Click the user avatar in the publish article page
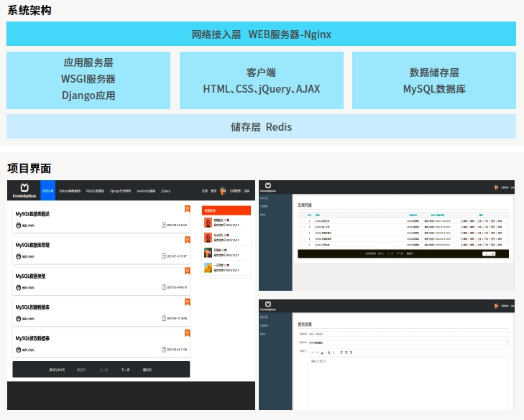The height and width of the screenshot is (420, 524). tap(495, 307)
